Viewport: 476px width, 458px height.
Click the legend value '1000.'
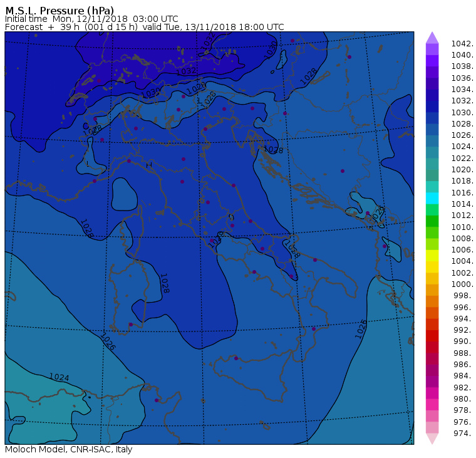click(x=462, y=284)
